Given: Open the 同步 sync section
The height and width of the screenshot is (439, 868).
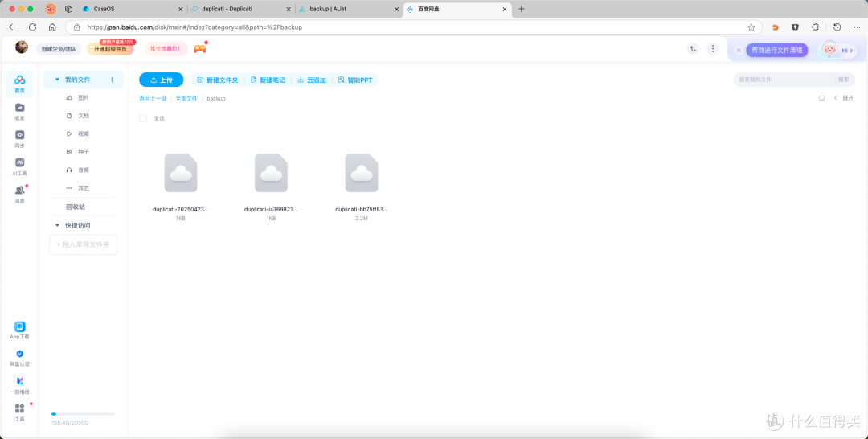Looking at the screenshot, I should (x=20, y=139).
